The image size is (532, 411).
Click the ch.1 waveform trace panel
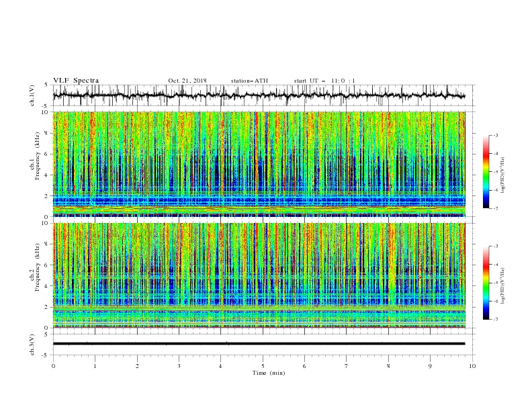(263, 95)
